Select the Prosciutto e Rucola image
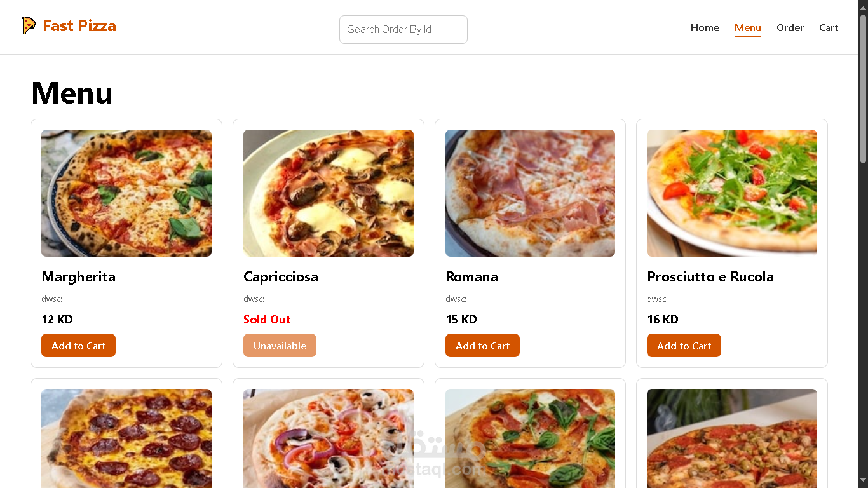The height and width of the screenshot is (488, 868). point(732,193)
